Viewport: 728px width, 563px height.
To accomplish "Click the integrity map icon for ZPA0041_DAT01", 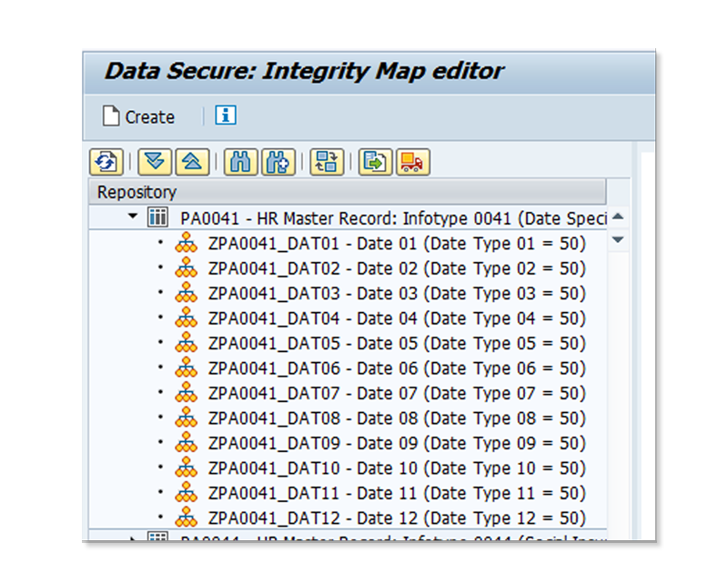I will 187,243.
